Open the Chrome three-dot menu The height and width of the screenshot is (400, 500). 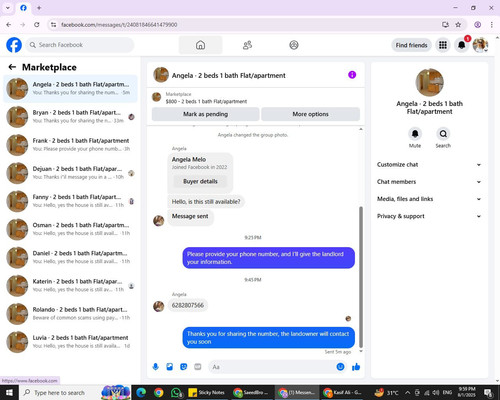click(492, 25)
